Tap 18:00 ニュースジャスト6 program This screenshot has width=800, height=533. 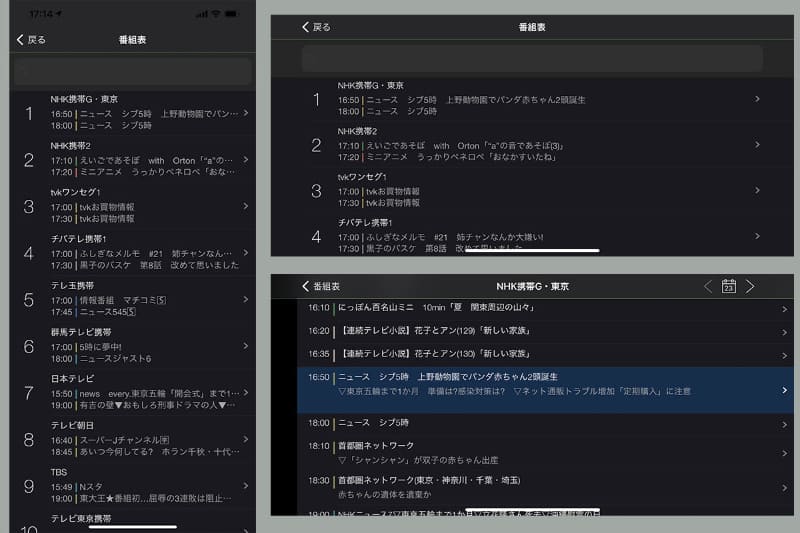(x=101, y=359)
